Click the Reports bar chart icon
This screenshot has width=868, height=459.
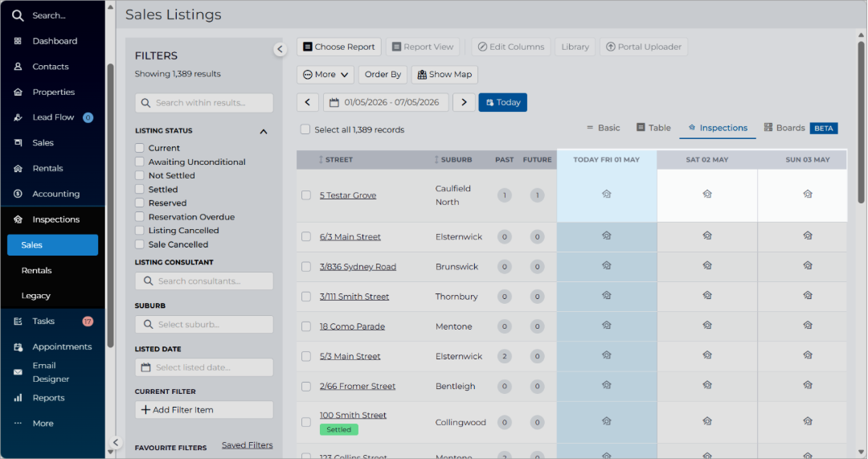[18, 398]
